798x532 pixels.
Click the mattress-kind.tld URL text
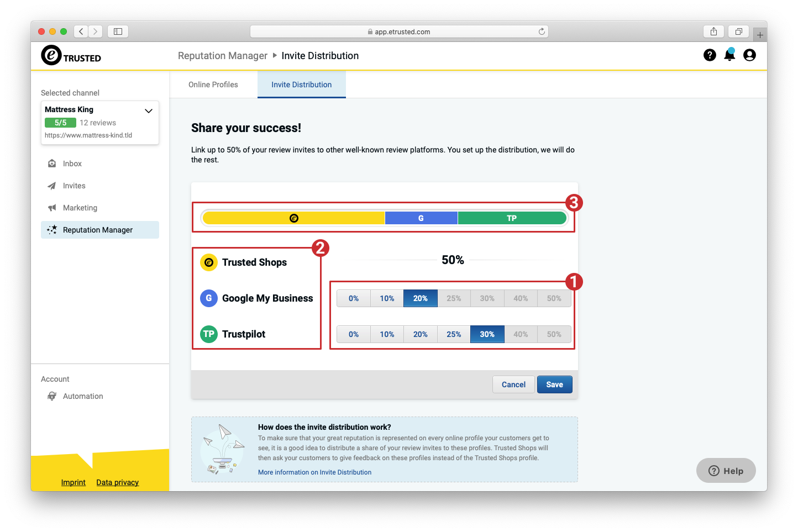pos(88,135)
